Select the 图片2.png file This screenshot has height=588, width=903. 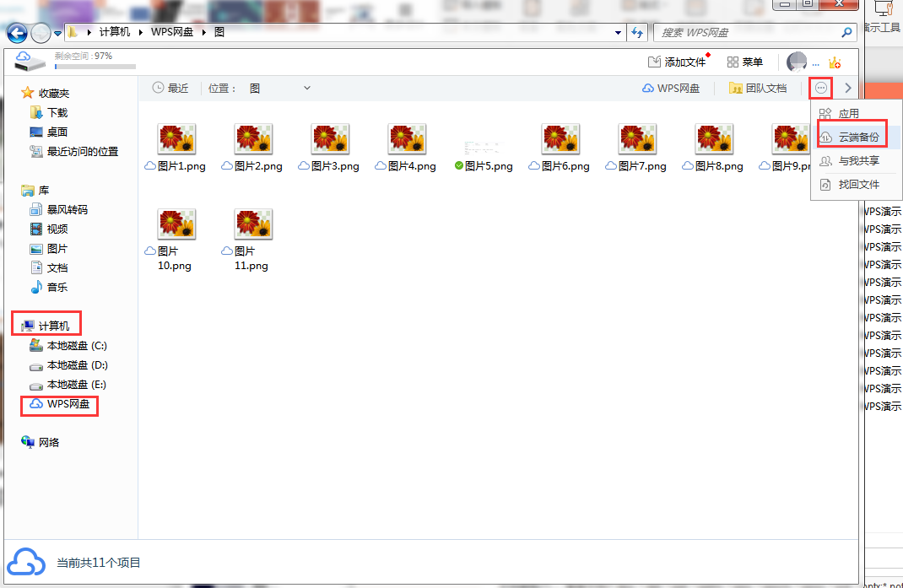point(253,148)
